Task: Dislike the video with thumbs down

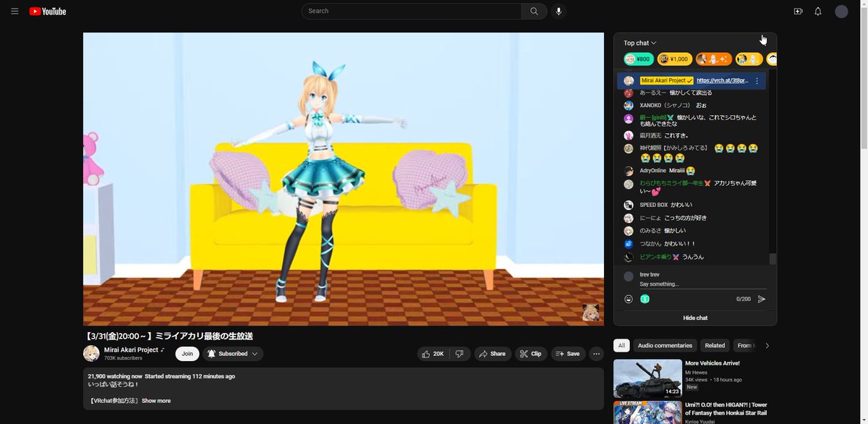Action: coord(459,354)
